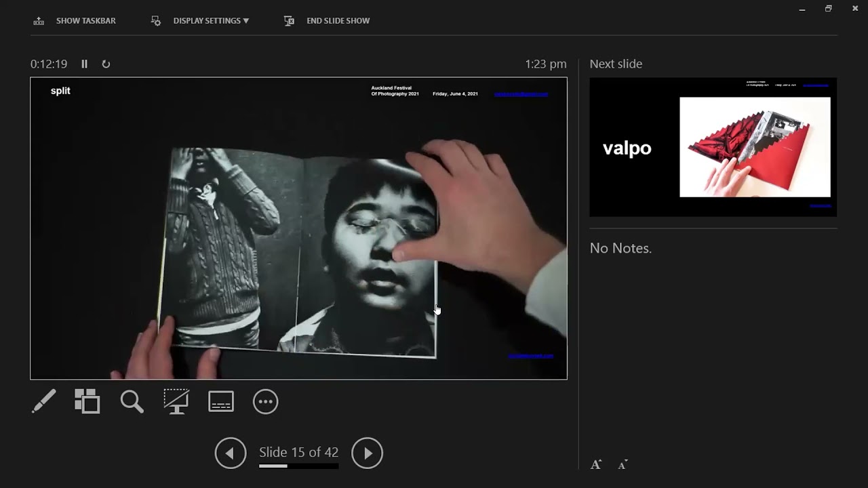Pause the presentation timer
Viewport: 868px width, 488px height.
85,64
